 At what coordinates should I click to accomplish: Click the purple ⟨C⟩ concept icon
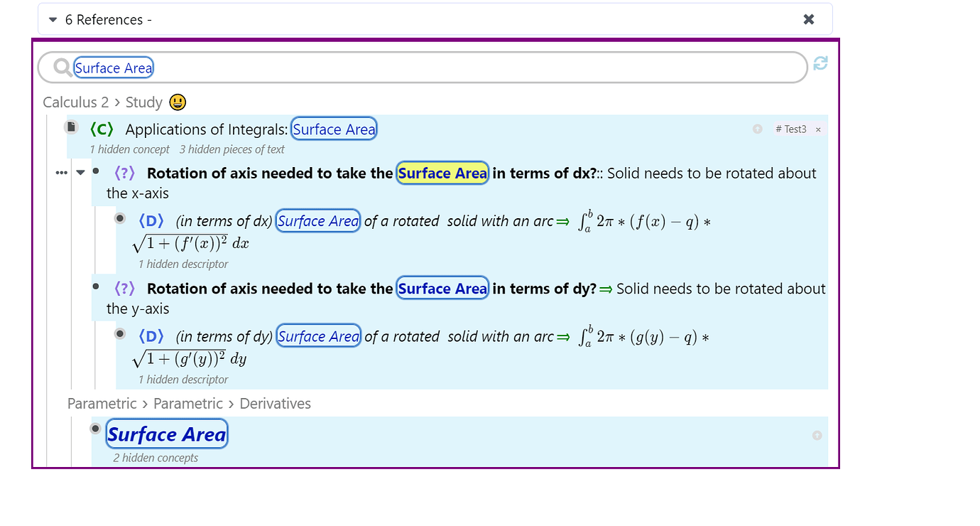101,129
